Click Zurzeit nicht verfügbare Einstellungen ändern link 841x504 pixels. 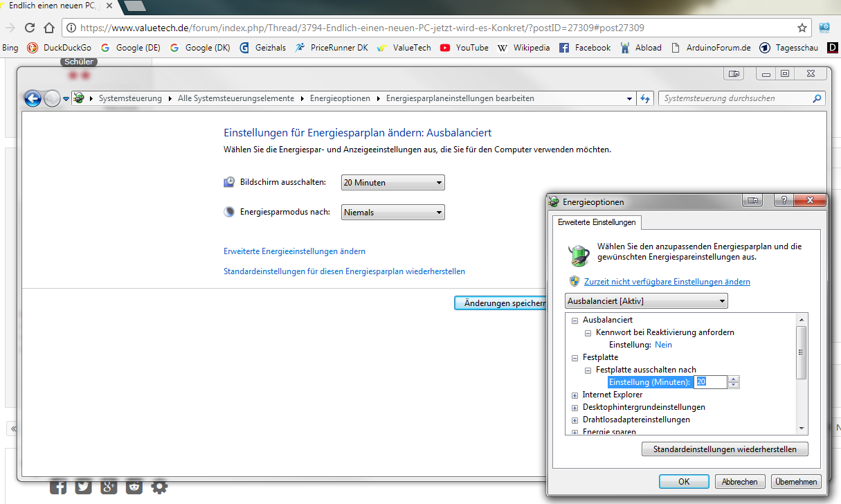(667, 282)
